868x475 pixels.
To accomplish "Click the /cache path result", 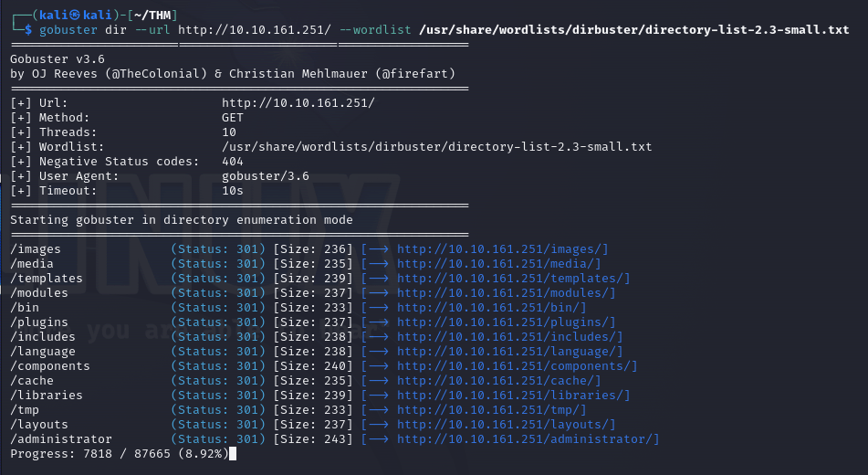I will coord(32,381).
